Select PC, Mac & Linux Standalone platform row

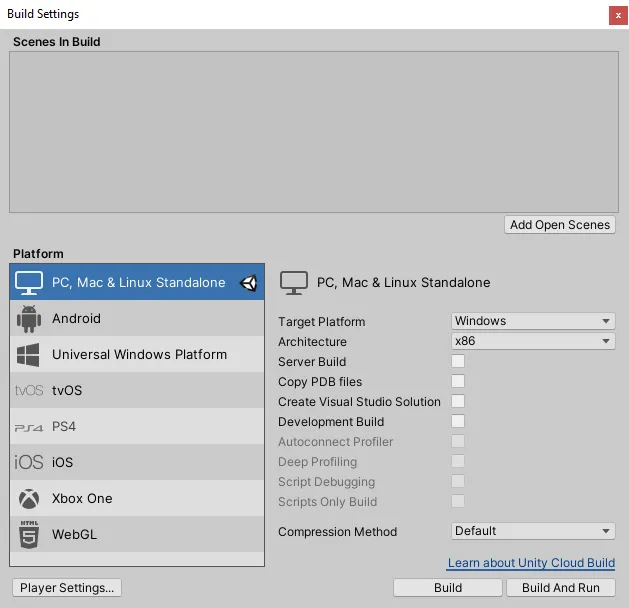(x=137, y=282)
